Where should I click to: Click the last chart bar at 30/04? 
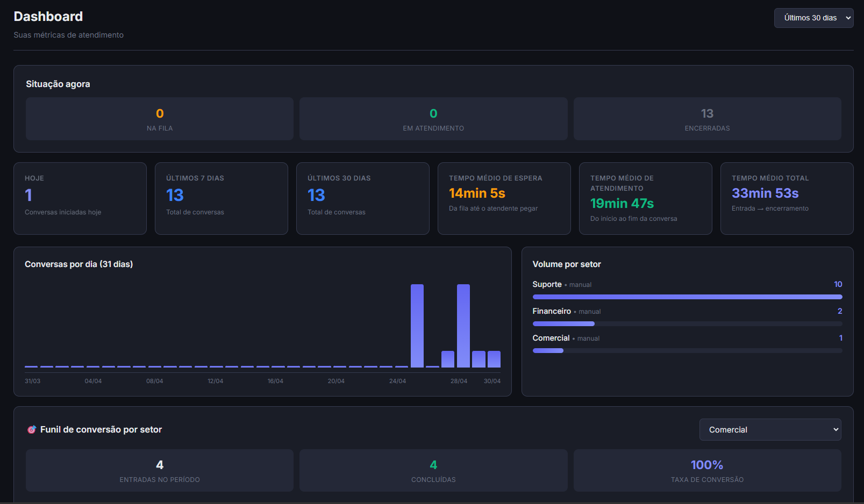494,359
